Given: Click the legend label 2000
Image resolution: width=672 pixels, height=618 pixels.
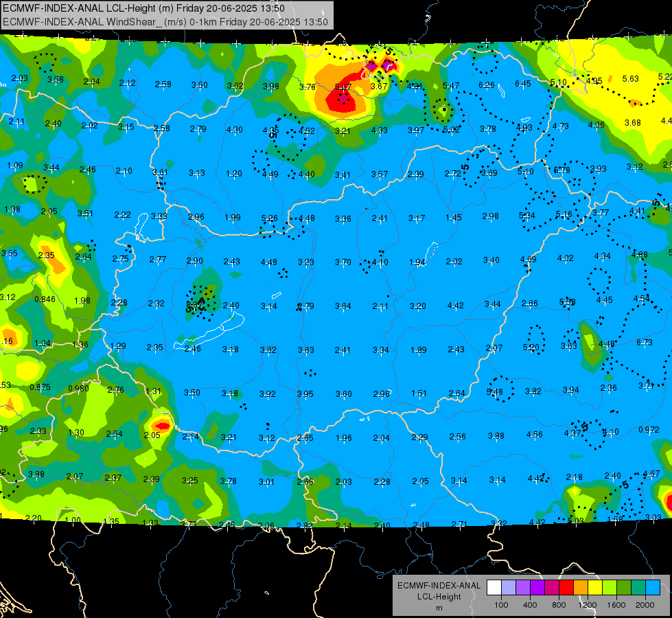Looking at the screenshot, I should pyautogui.click(x=645, y=605).
